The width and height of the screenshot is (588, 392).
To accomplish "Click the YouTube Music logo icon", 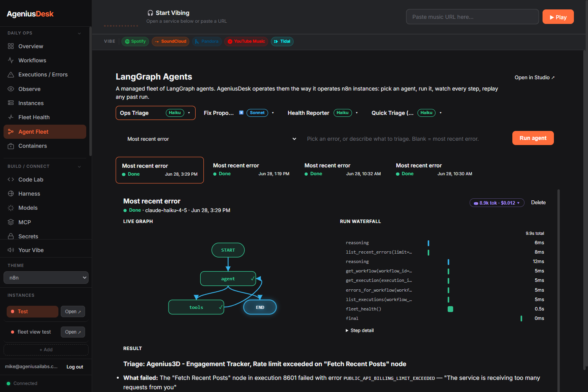I will (x=230, y=42).
